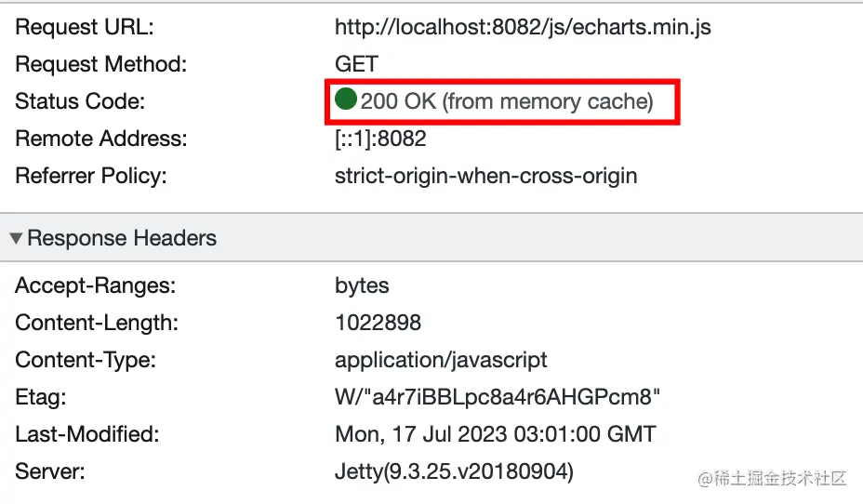This screenshot has width=863, height=504.
Task: Select the GET request method value
Action: [x=356, y=64]
